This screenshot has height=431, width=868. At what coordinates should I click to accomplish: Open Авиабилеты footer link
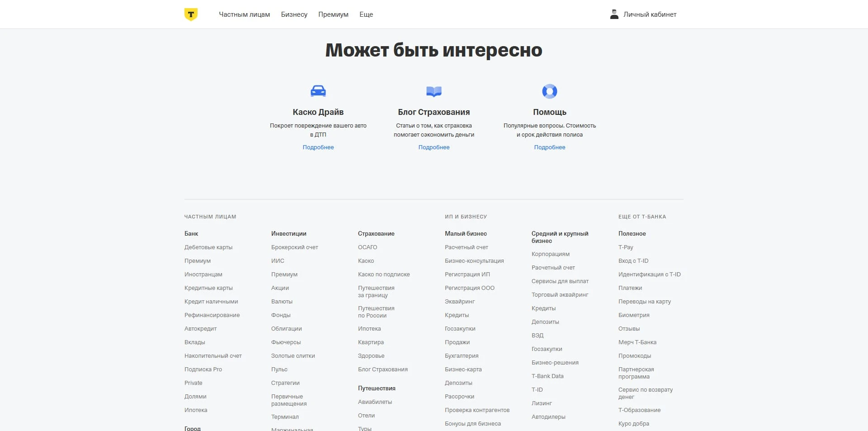point(375,402)
